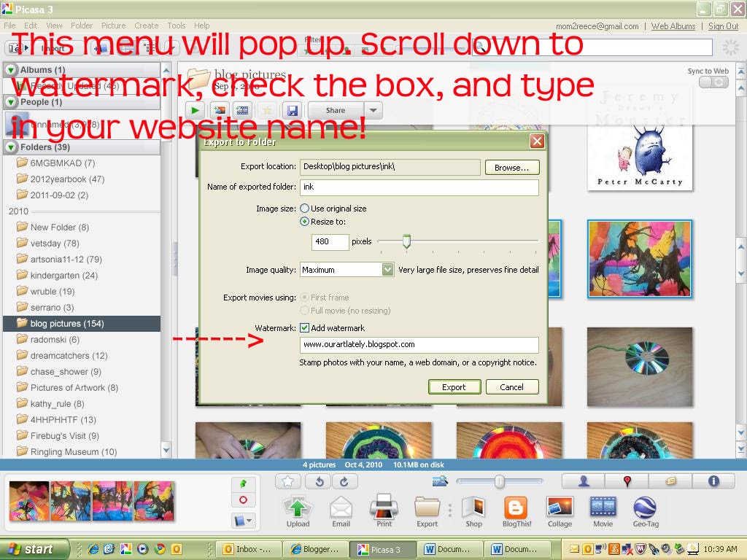Rotate counter-clockwise using the left rotate icon
The height and width of the screenshot is (560, 747).
[x=320, y=481]
